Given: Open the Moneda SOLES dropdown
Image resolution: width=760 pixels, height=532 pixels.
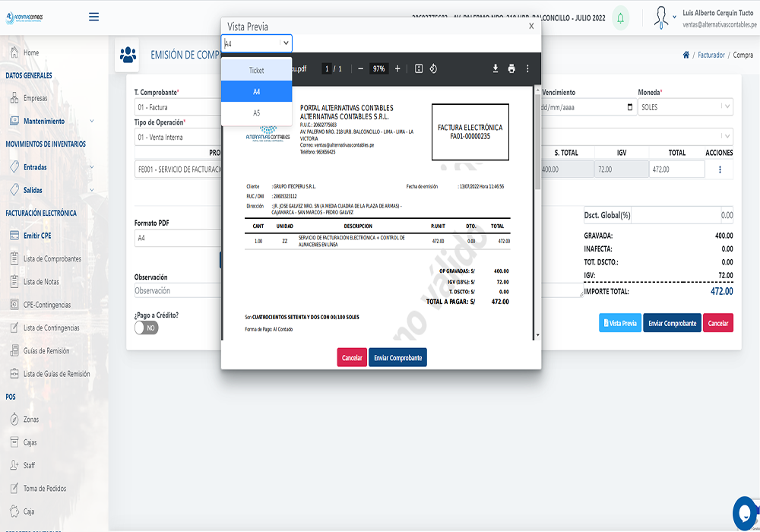Looking at the screenshot, I should [686, 107].
